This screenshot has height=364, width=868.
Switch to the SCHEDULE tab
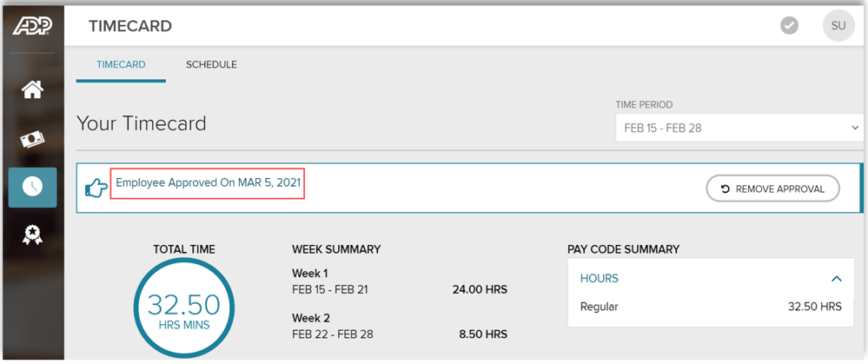(x=211, y=65)
